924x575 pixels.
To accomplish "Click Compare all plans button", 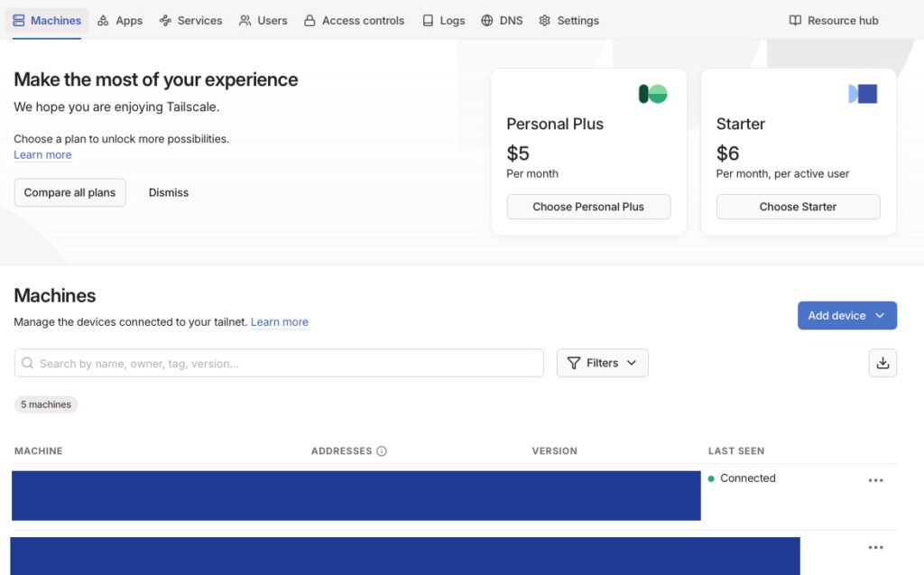I will click(69, 192).
